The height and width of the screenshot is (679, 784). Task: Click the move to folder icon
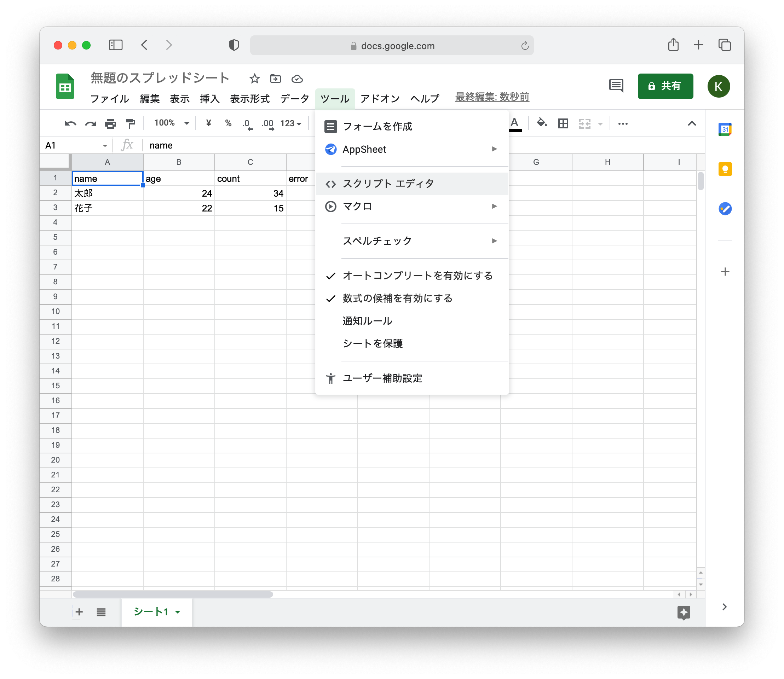(x=276, y=79)
